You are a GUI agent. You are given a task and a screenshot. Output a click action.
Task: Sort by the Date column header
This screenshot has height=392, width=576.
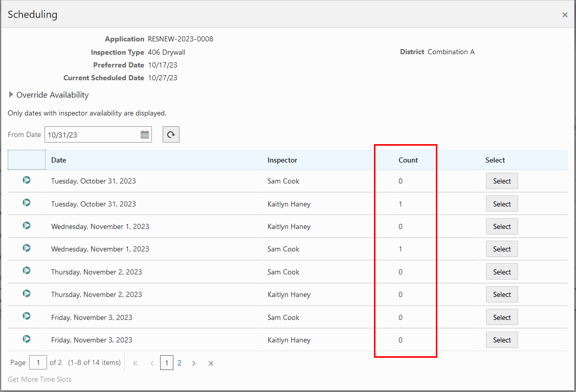tap(58, 160)
